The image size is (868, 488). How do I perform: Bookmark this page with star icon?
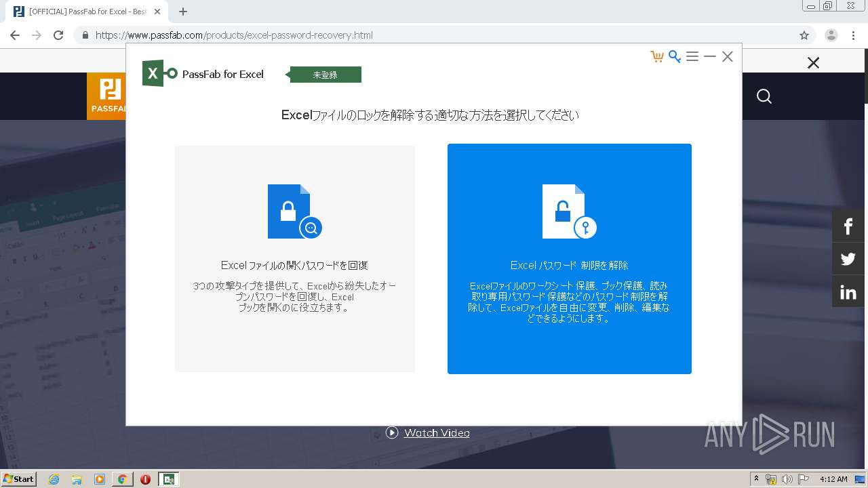pyautogui.click(x=804, y=35)
